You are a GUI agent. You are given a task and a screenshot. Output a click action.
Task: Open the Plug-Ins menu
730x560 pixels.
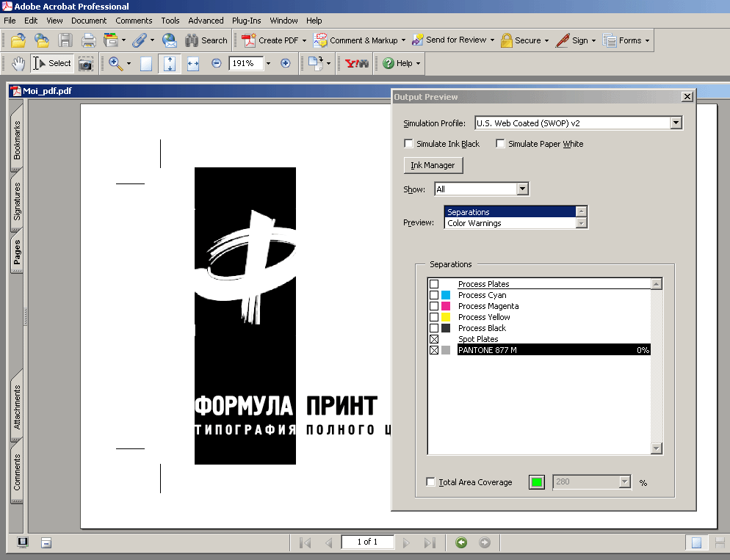pyautogui.click(x=246, y=21)
